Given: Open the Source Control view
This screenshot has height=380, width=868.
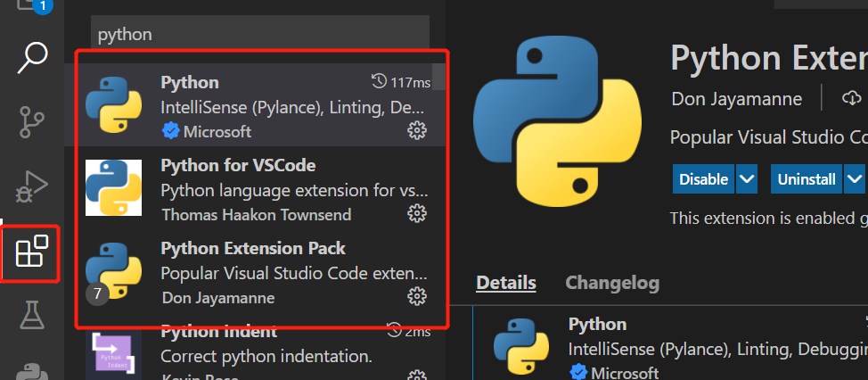Looking at the screenshot, I should click(x=33, y=122).
